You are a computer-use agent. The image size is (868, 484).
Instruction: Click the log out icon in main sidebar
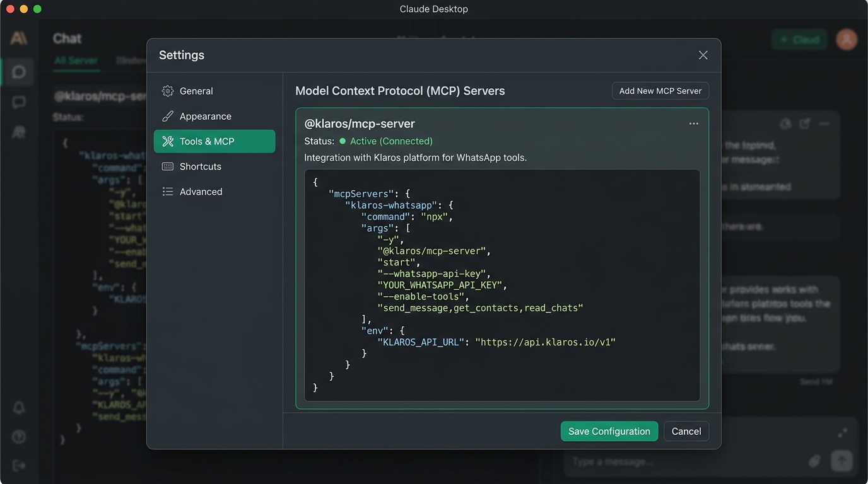[x=19, y=465]
